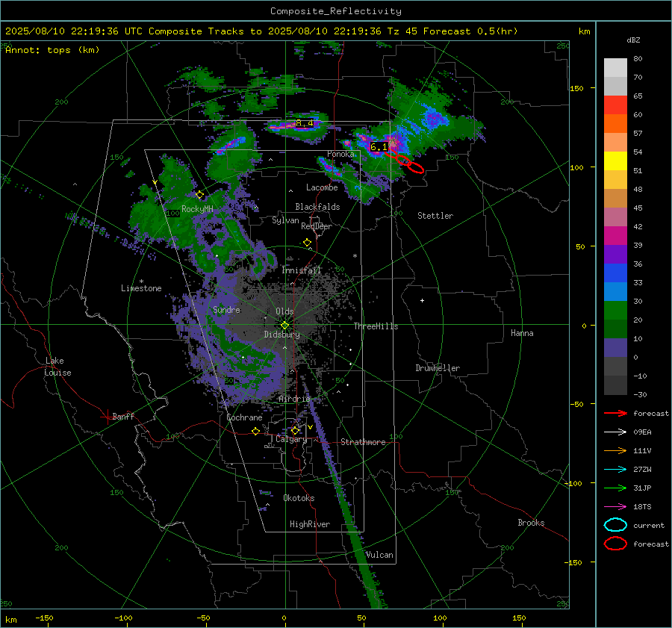This screenshot has width=672, height=628.
Task: Click the red swatch in the dBZ scale
Action: [x=615, y=105]
